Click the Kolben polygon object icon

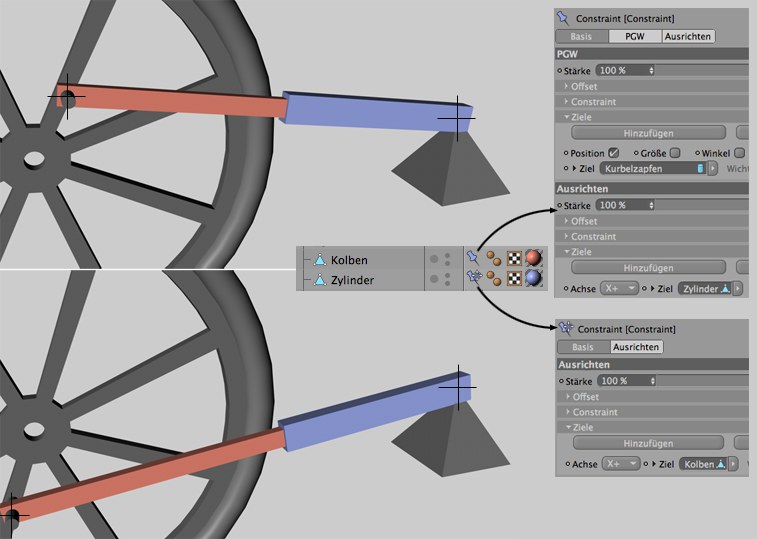coord(320,260)
